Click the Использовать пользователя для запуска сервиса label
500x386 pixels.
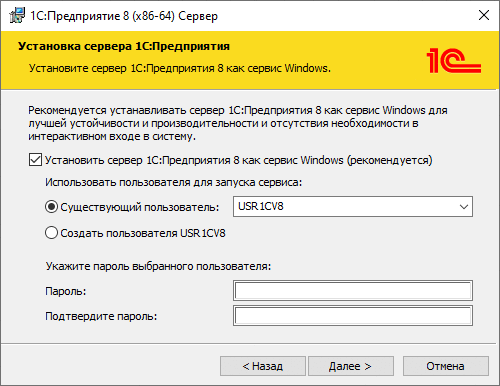(x=173, y=182)
